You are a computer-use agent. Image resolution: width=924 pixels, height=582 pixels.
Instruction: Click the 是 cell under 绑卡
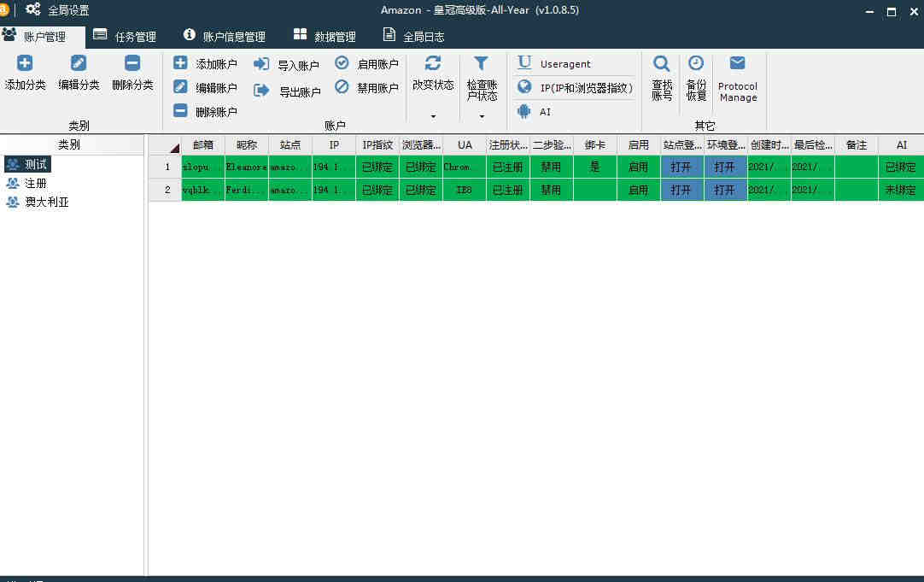(595, 167)
